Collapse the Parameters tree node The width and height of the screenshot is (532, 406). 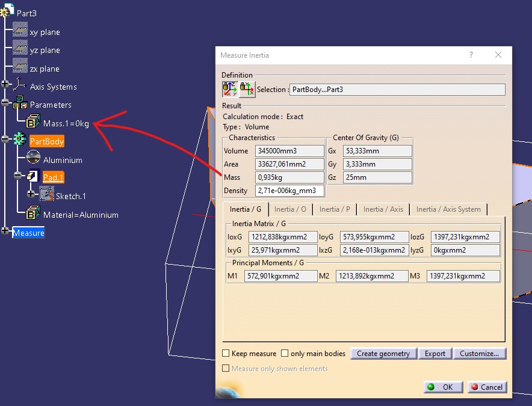pos(5,102)
